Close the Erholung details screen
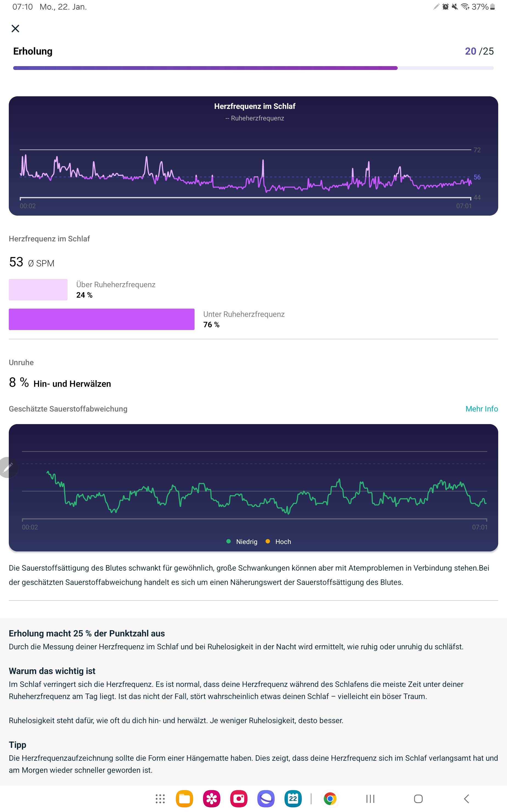507x812 pixels. click(15, 29)
